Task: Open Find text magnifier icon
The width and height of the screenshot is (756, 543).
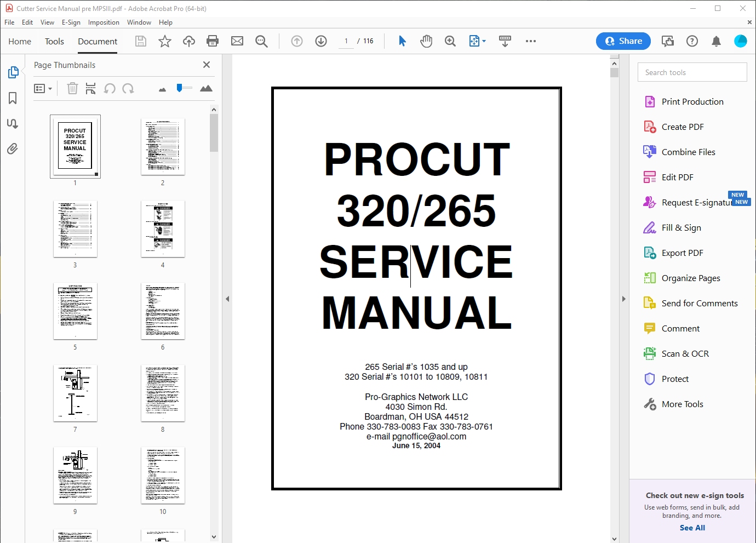Action: pyautogui.click(x=262, y=41)
